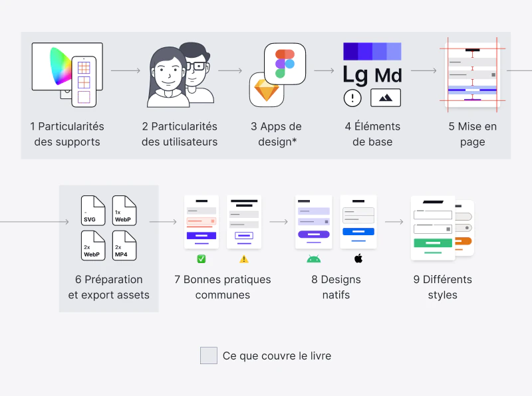Click the green checkmark icon
This screenshot has width=532, height=396.
(x=201, y=259)
